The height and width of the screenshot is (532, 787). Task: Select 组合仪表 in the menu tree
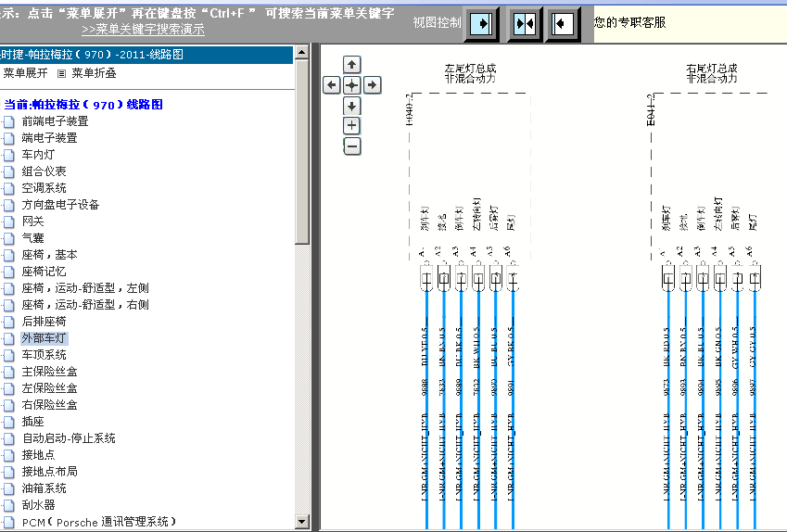[44, 171]
